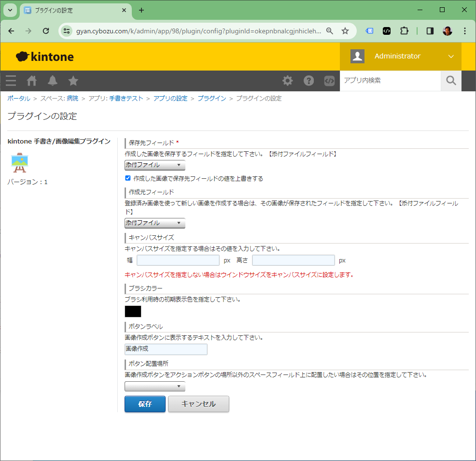
Task: Open the kintone hamburger menu icon
Action: 11,81
